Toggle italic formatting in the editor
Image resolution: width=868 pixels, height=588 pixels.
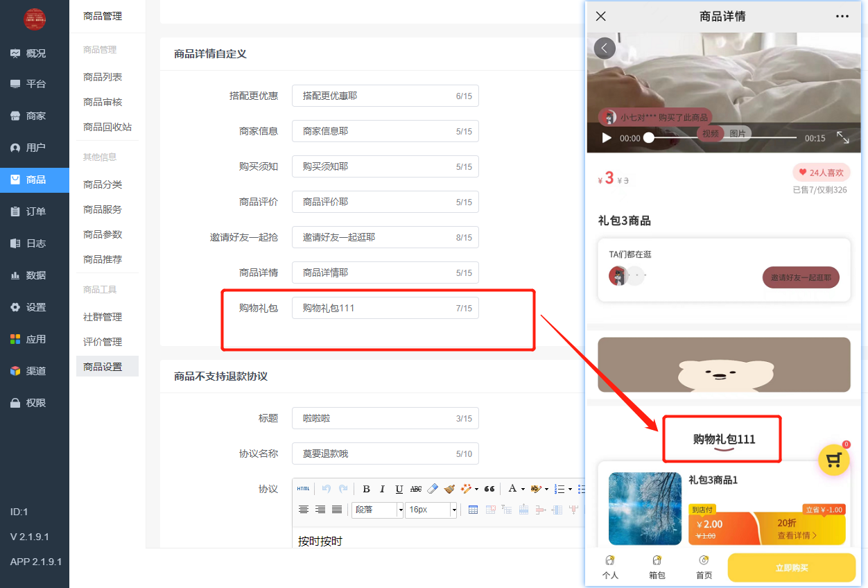[x=382, y=489]
